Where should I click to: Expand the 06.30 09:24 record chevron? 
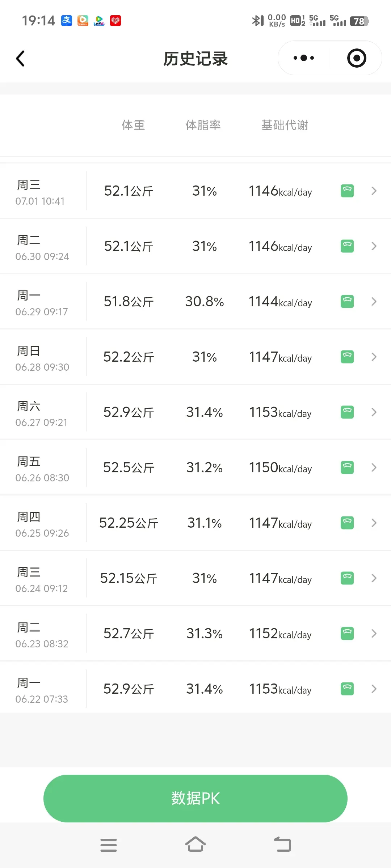374,246
